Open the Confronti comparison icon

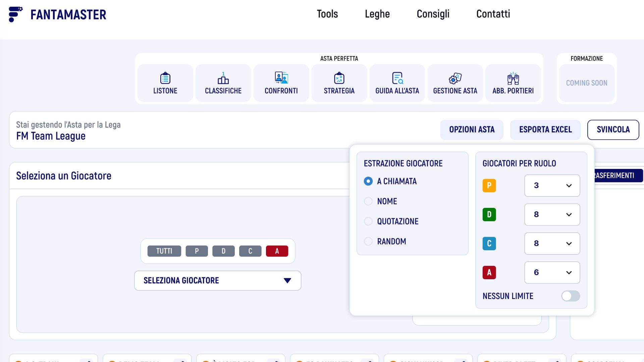tap(281, 78)
